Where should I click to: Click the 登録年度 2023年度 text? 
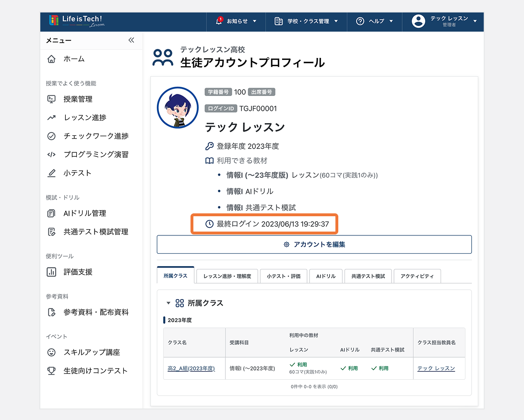(x=248, y=146)
